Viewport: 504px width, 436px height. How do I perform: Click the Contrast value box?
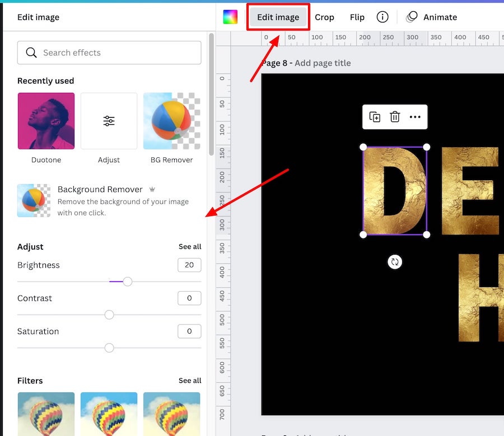[189, 298]
